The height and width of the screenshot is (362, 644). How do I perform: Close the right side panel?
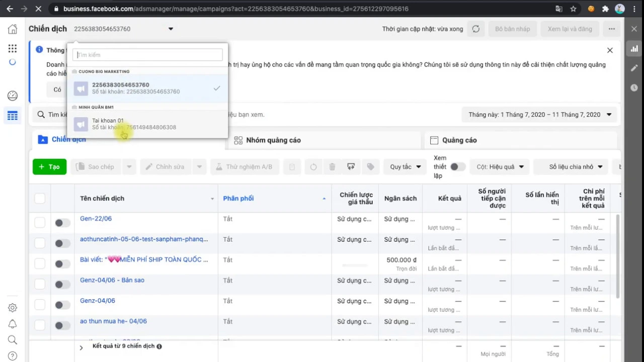(x=634, y=29)
